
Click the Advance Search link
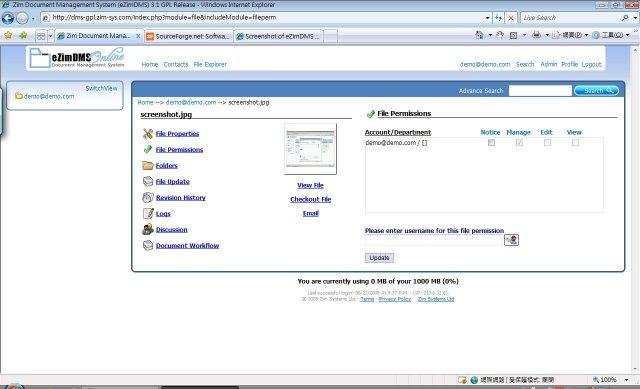point(481,91)
